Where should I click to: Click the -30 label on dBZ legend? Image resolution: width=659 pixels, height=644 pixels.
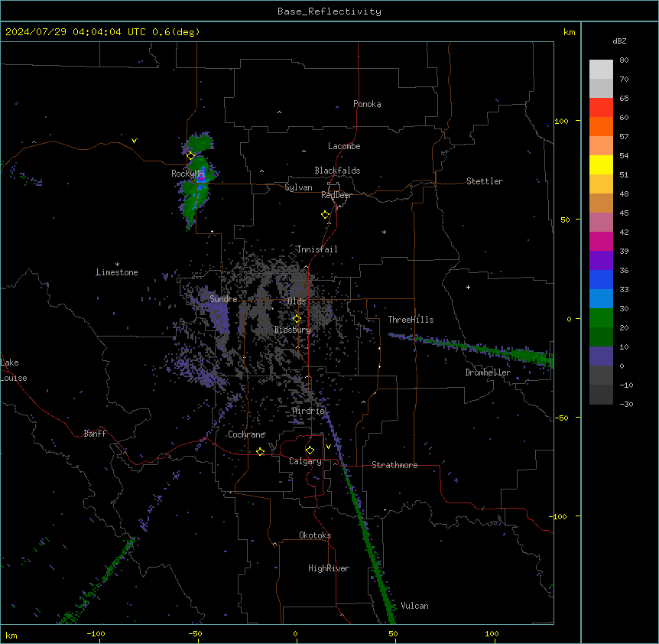(626, 404)
